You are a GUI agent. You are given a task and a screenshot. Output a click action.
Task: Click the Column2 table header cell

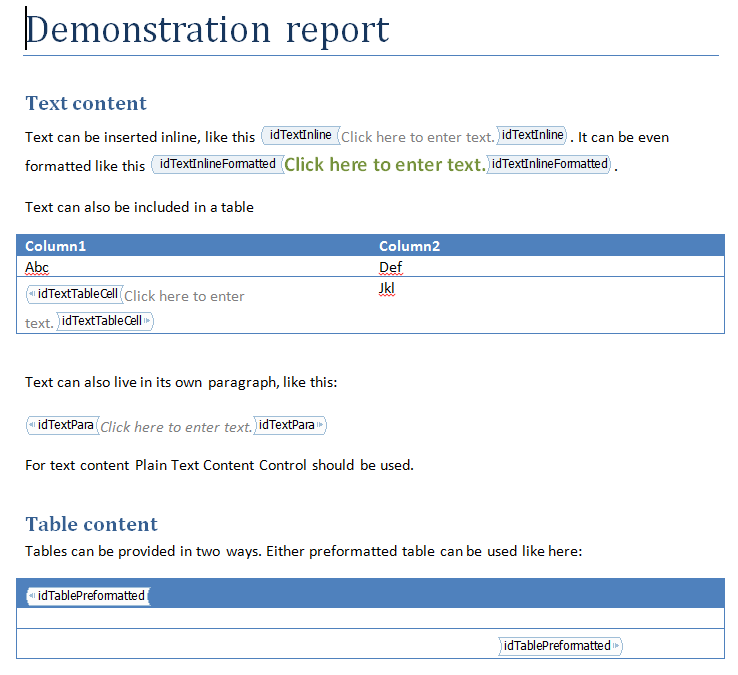point(409,246)
